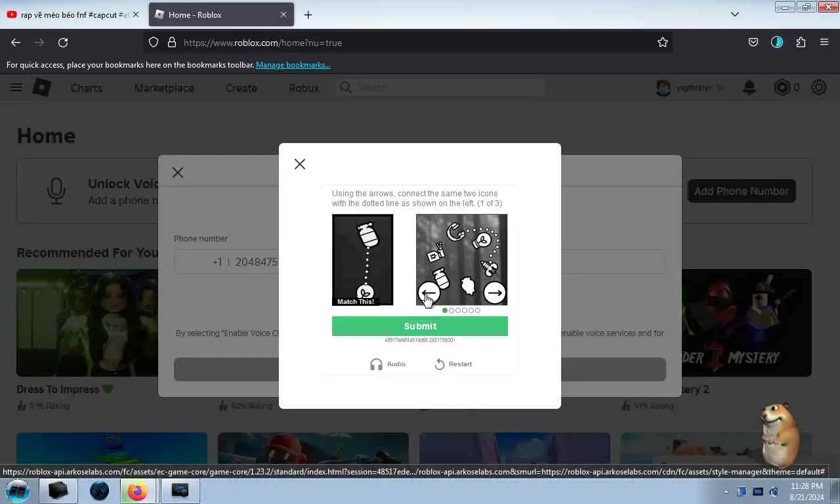The width and height of the screenshot is (840, 504).
Task: Open the Firefox hamburger application menu
Action: point(824,42)
